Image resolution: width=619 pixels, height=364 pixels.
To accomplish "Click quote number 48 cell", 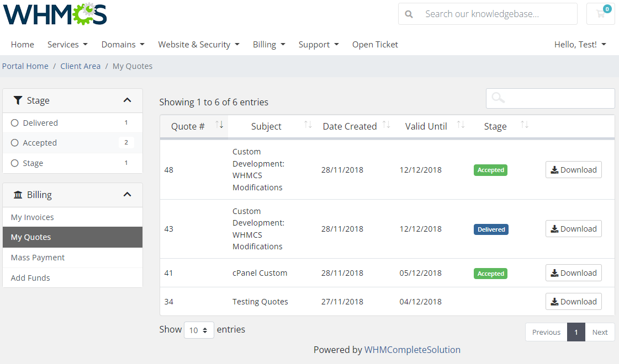I will tap(169, 170).
